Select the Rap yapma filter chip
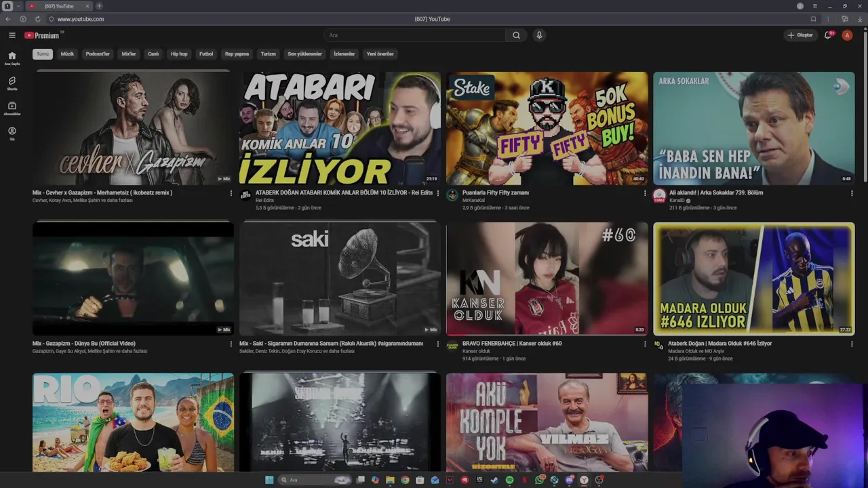The image size is (868, 488). pos(237,54)
